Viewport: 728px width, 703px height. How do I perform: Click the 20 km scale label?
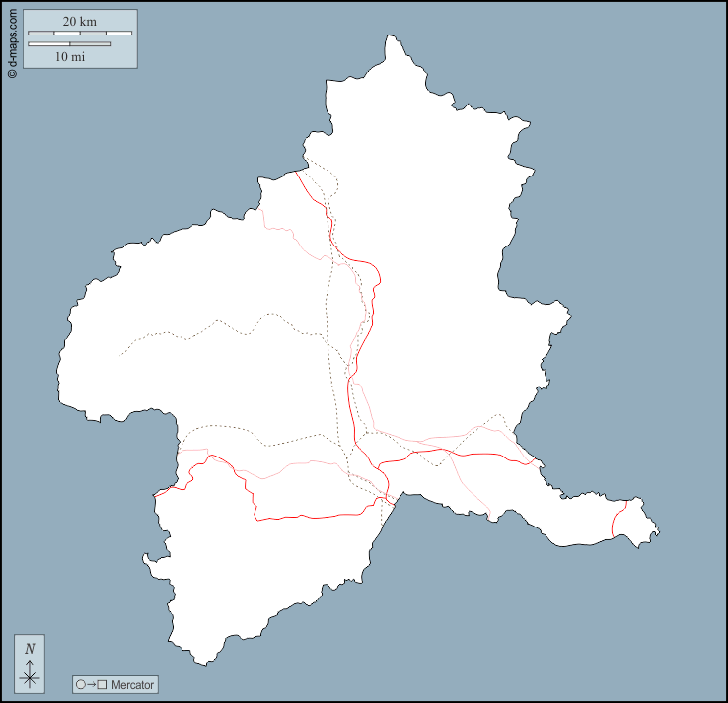(x=80, y=21)
